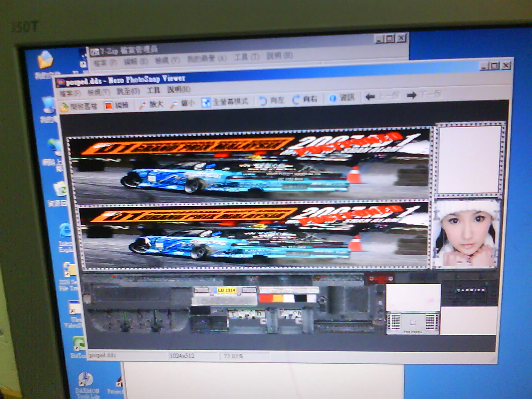The width and height of the screenshot is (532, 399).
Task: Minimize the Nero PhotoSnap Viewer window
Action: (x=485, y=67)
